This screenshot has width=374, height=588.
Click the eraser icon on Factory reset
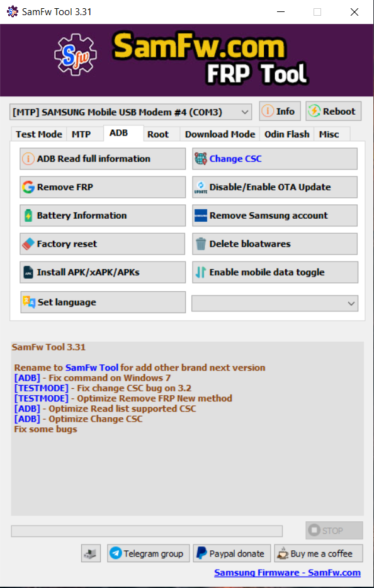click(28, 244)
